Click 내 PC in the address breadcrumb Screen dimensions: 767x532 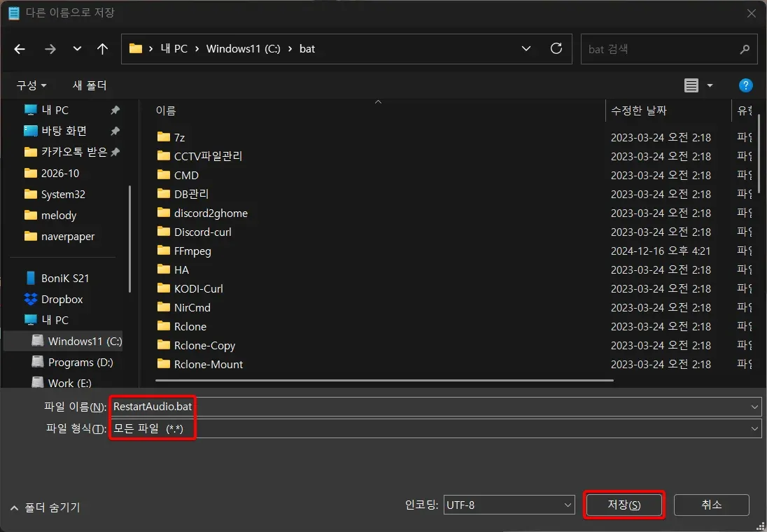[174, 48]
